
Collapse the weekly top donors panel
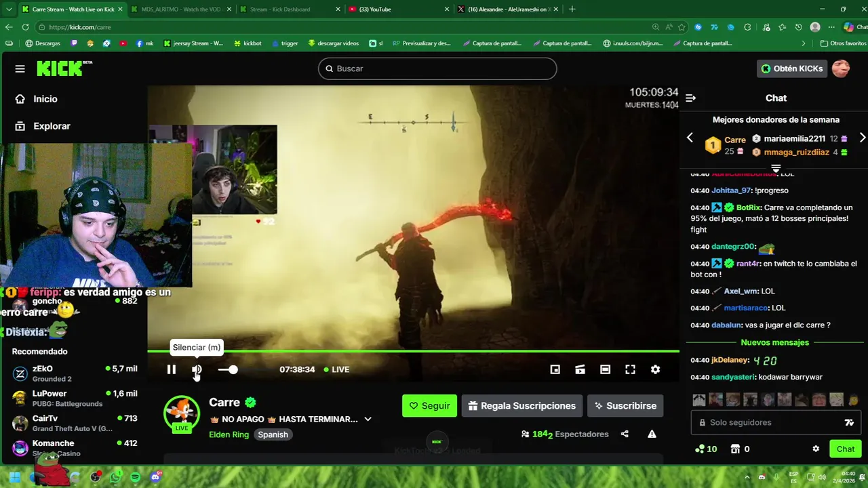coord(776,168)
